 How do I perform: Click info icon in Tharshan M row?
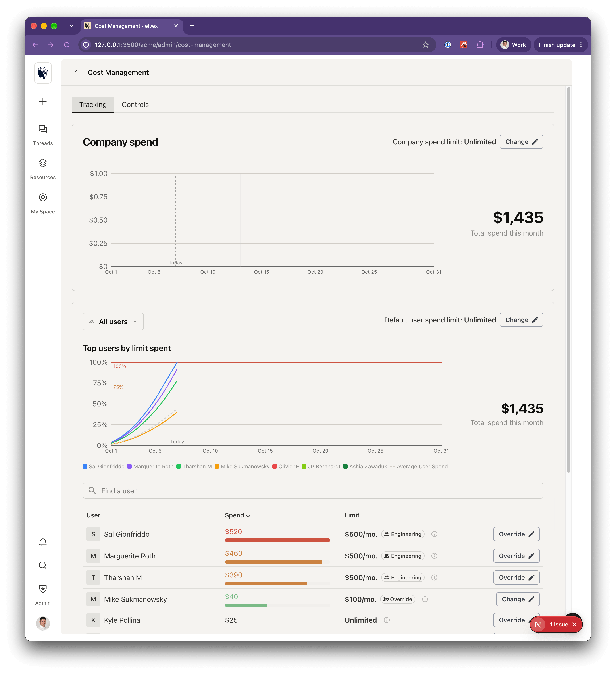(x=434, y=577)
